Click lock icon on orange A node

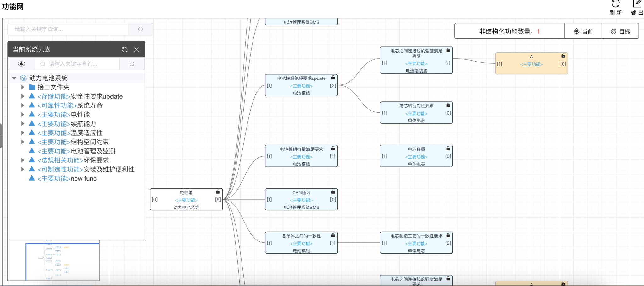point(563,56)
